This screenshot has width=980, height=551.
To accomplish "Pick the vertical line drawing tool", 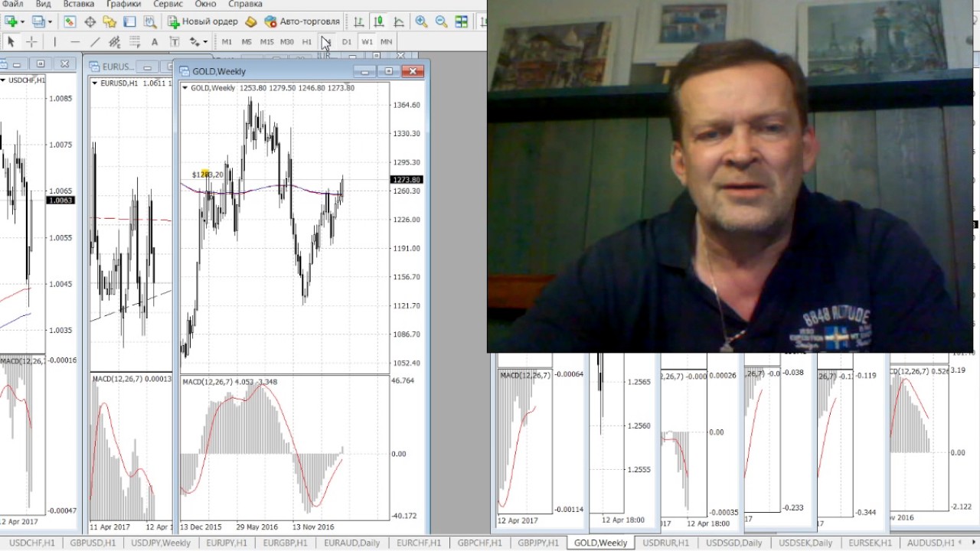I will (x=54, y=41).
